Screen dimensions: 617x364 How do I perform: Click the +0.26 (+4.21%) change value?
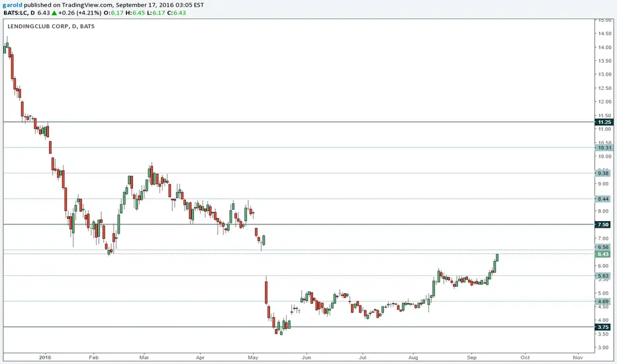(x=80, y=13)
